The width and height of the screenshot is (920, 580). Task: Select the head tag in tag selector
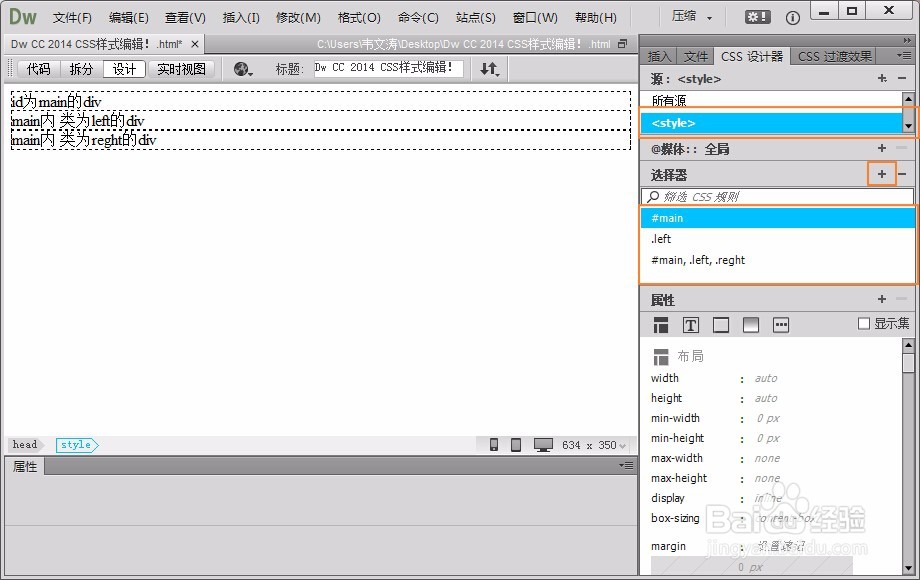pos(25,445)
